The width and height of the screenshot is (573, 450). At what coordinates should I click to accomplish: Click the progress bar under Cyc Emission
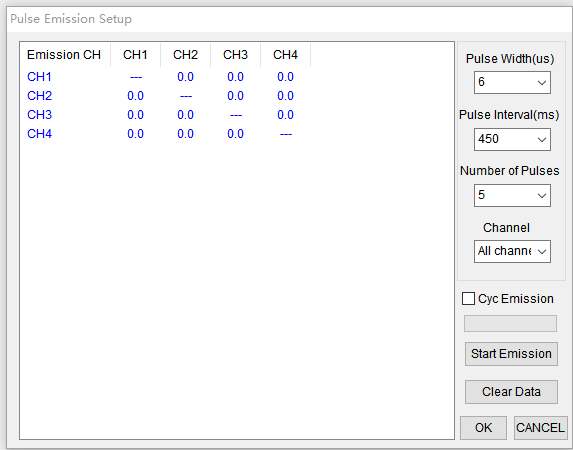point(510,324)
